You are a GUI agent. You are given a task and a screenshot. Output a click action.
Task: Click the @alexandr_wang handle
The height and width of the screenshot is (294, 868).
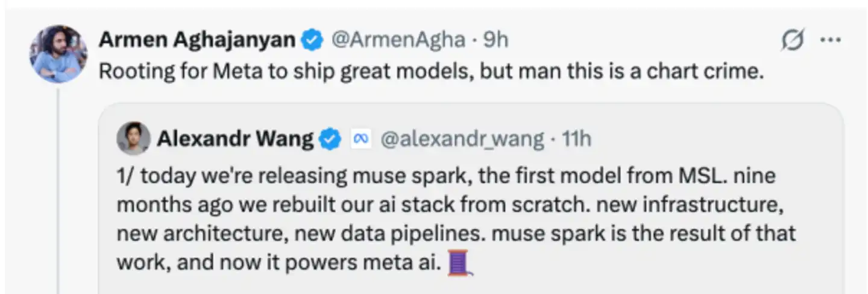pyautogui.click(x=462, y=139)
